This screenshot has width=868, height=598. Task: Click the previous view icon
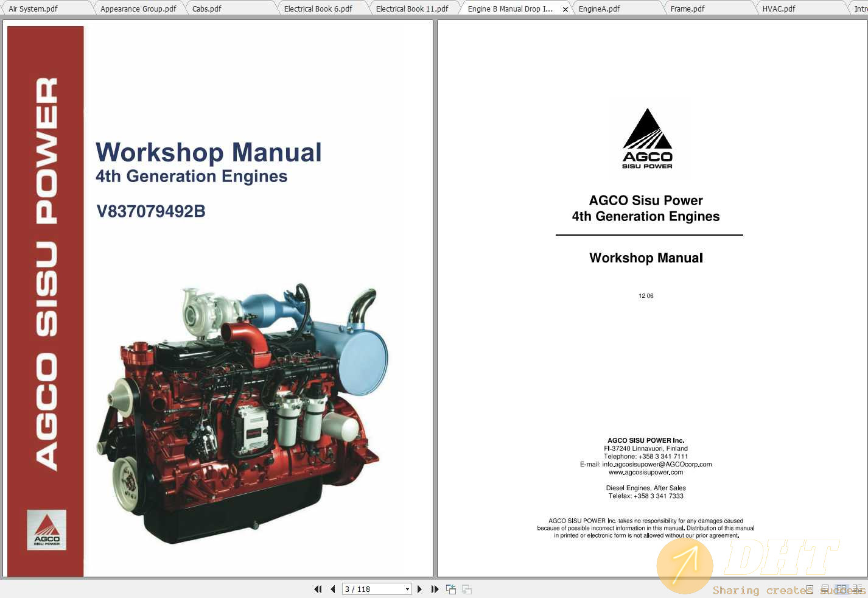tap(451, 589)
